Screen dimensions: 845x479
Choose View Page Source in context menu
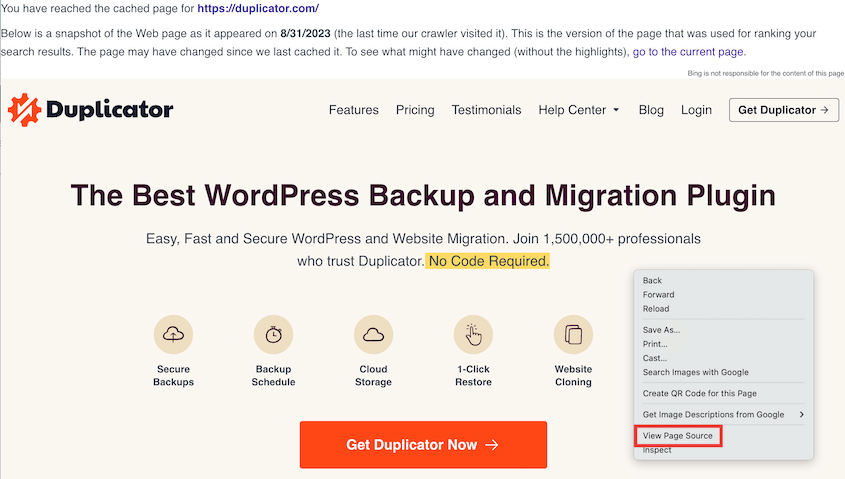(x=677, y=436)
